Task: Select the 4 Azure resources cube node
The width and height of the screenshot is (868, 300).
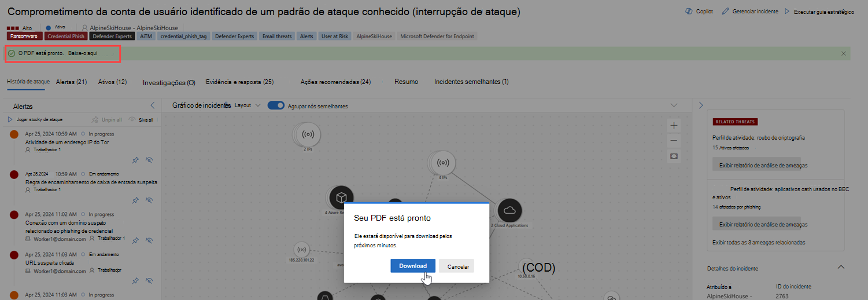Action: tap(341, 198)
